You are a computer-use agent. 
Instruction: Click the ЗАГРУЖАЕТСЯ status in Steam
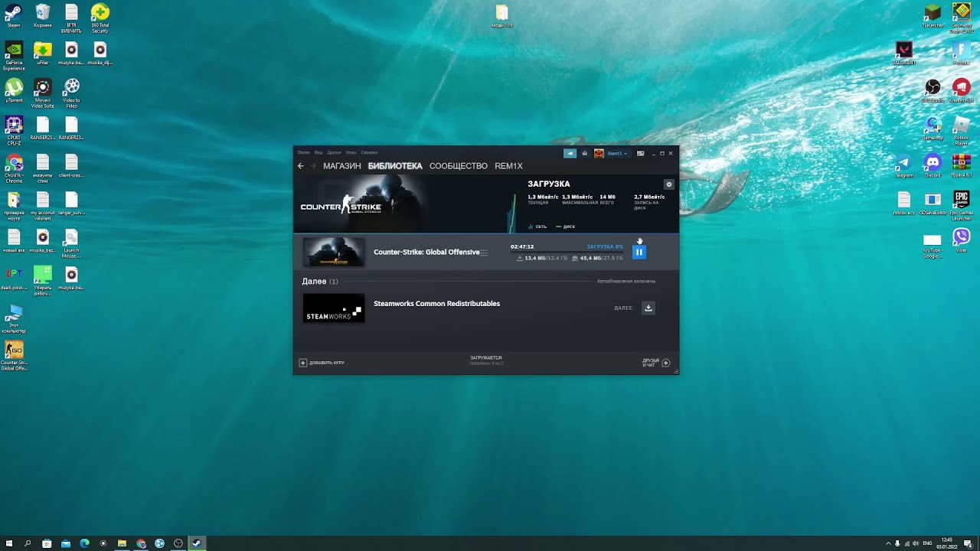click(486, 357)
